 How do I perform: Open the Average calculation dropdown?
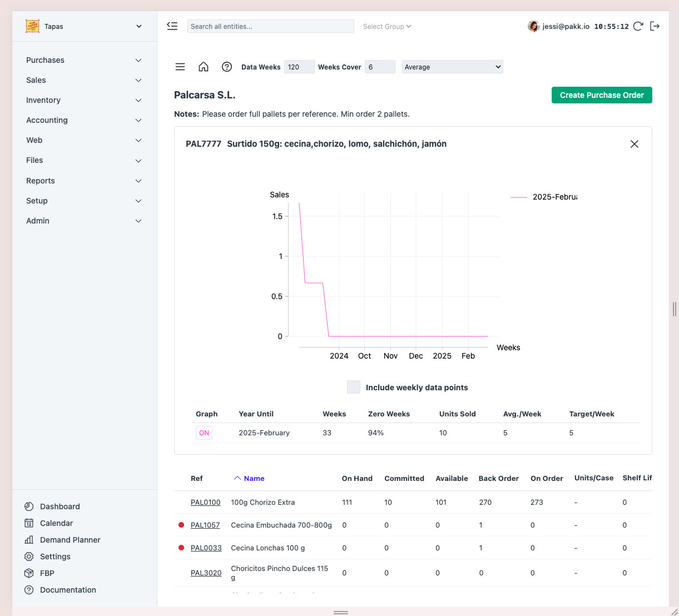coord(452,67)
